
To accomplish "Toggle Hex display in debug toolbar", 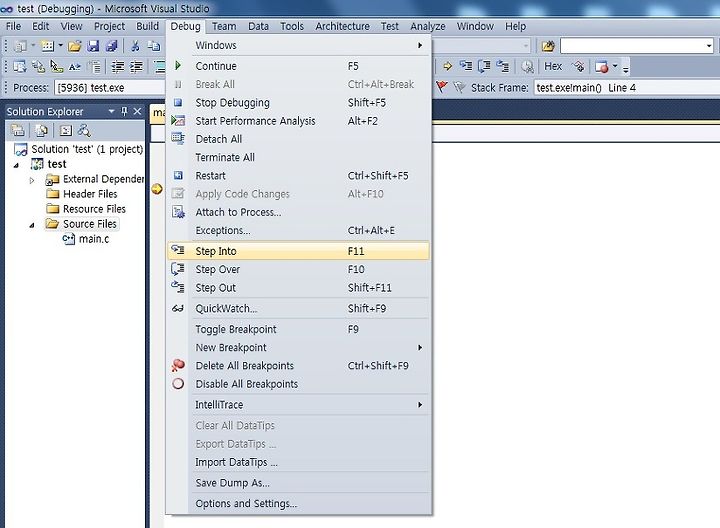I will pos(553,67).
